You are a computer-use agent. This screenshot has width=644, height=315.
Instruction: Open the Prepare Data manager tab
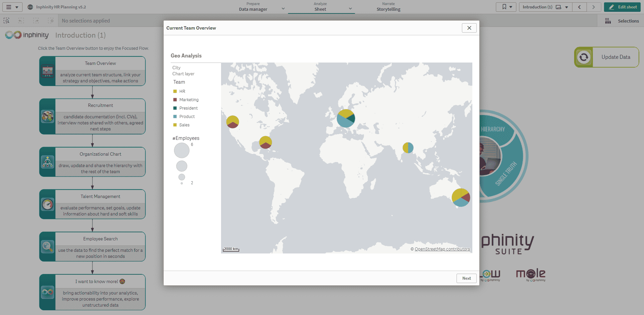(253, 7)
